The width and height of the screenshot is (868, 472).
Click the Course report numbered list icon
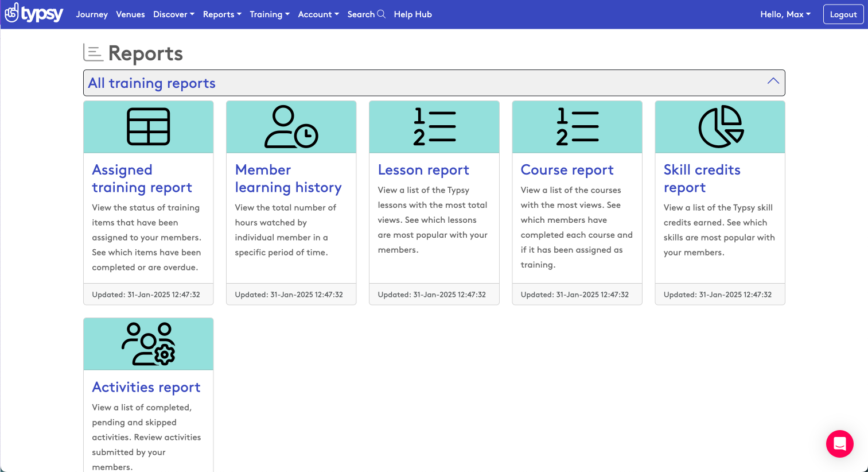pyautogui.click(x=577, y=126)
